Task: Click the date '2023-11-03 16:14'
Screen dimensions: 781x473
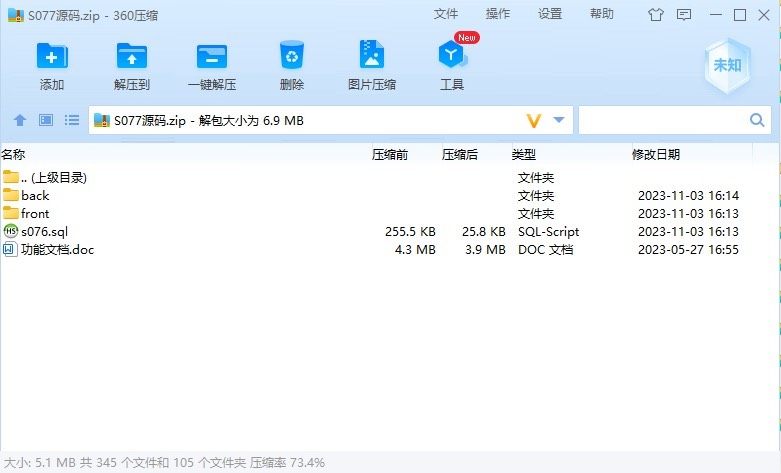Action: click(688, 195)
